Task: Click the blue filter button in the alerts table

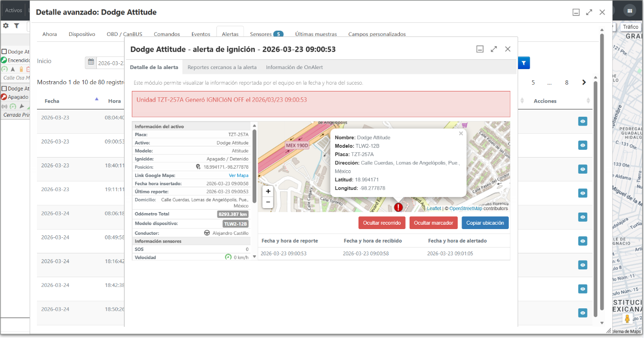Action: 524,63
